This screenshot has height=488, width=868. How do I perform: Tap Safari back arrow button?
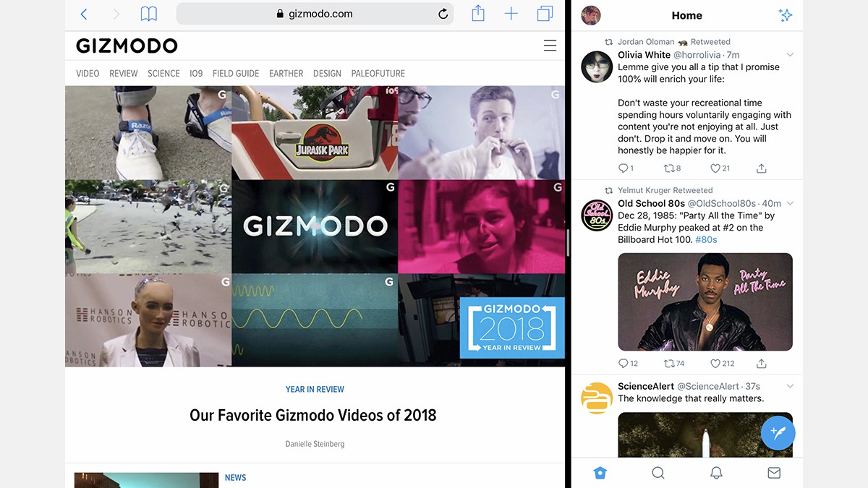coord(84,14)
